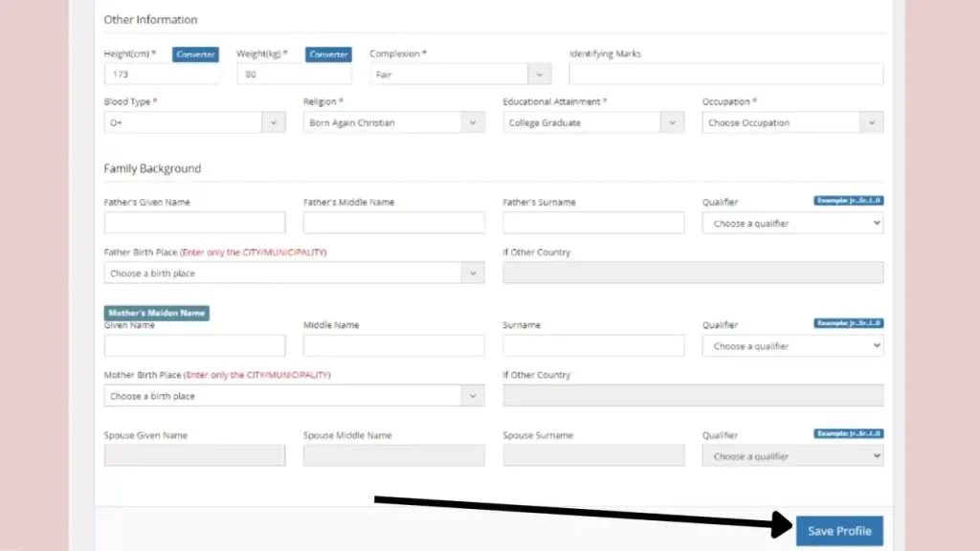Viewport: 980px width, 551px height.
Task: Click the Mother's Maiden Name badge
Action: [157, 313]
